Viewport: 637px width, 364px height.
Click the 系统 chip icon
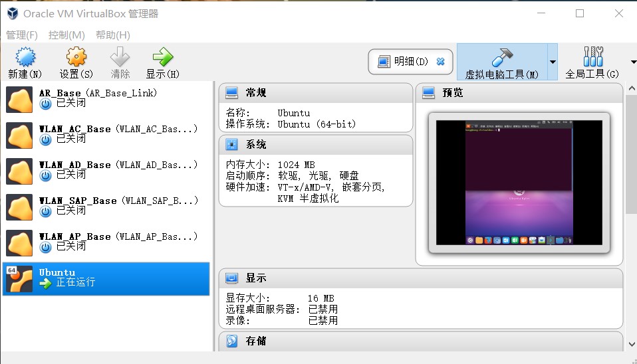(x=231, y=145)
